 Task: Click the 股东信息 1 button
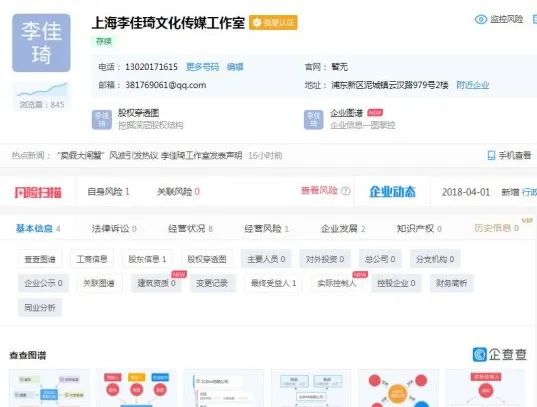[147, 259]
